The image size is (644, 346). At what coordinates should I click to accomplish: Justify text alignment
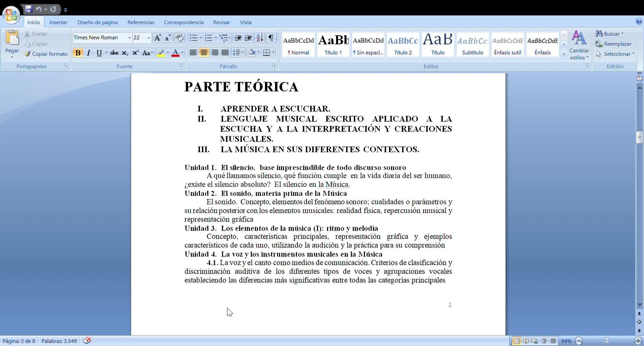click(x=225, y=53)
